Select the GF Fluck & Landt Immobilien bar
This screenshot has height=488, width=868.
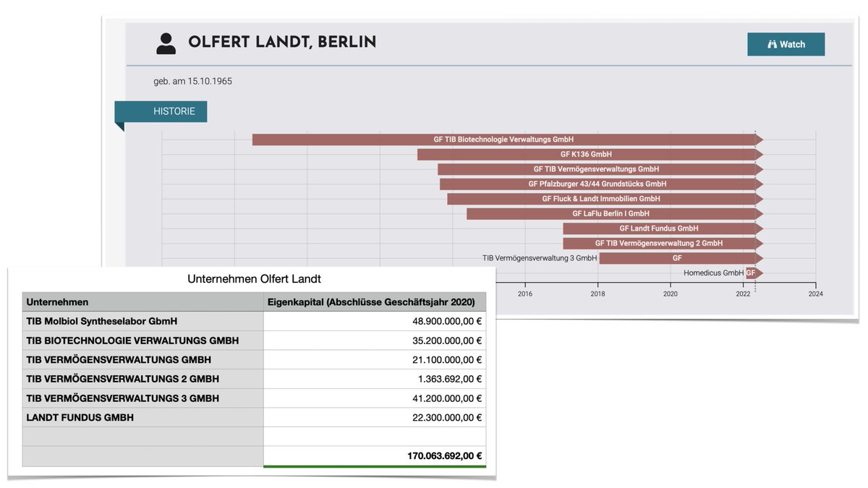605,199
